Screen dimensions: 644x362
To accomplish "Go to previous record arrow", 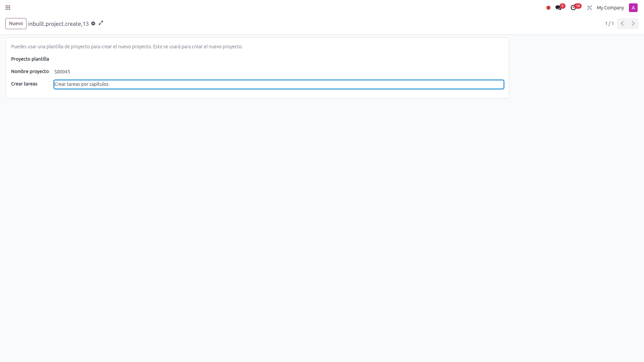I will point(622,23).
